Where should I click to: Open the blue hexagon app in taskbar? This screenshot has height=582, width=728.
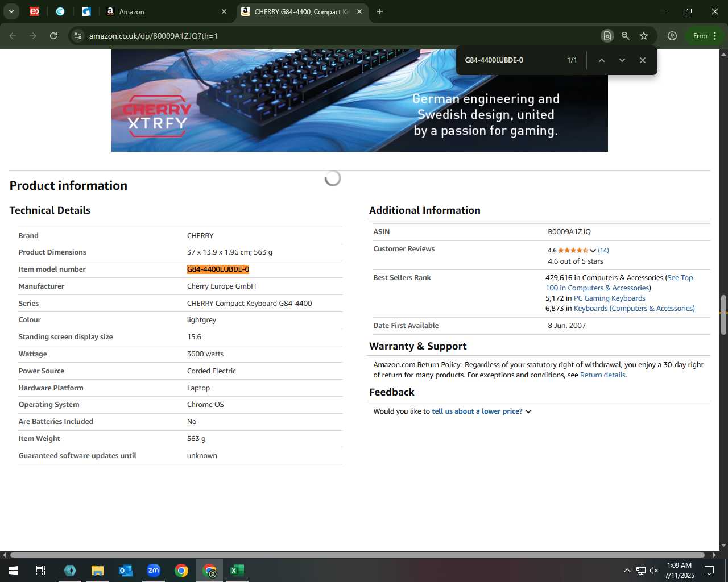click(70, 571)
